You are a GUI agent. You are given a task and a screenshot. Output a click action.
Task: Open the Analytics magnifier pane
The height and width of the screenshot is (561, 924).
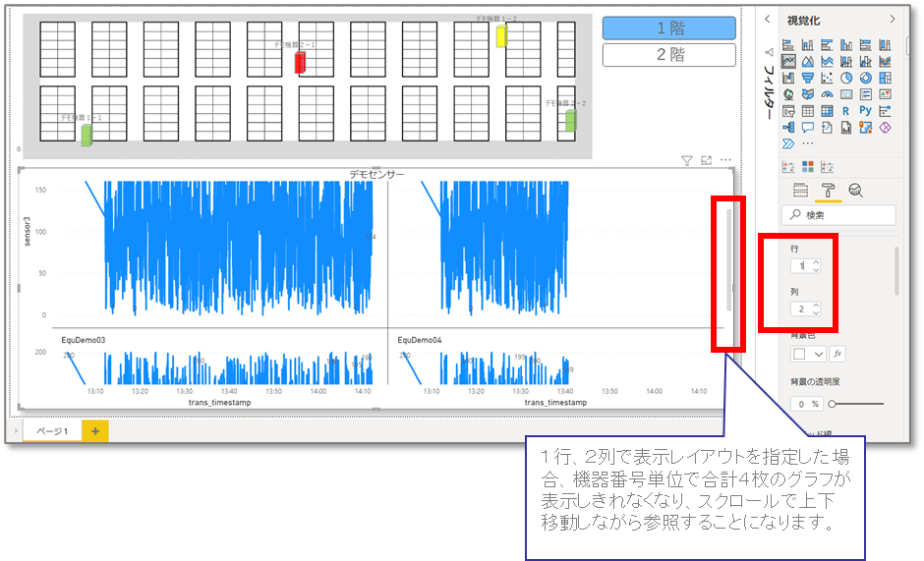click(855, 190)
